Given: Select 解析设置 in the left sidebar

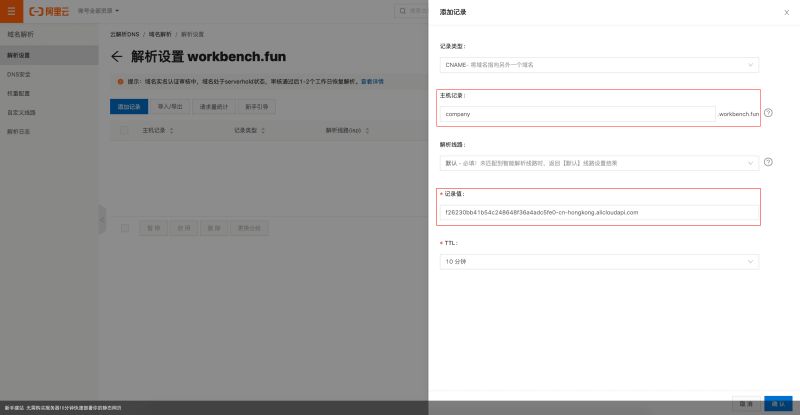Looking at the screenshot, I should (x=49, y=55).
